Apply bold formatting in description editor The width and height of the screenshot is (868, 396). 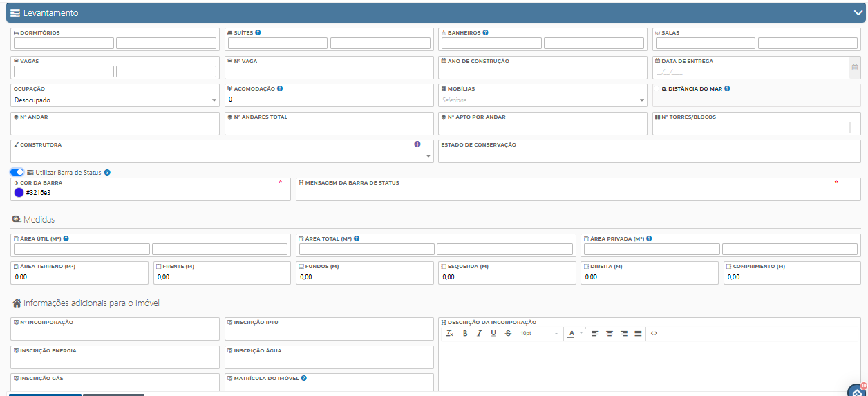pos(465,333)
